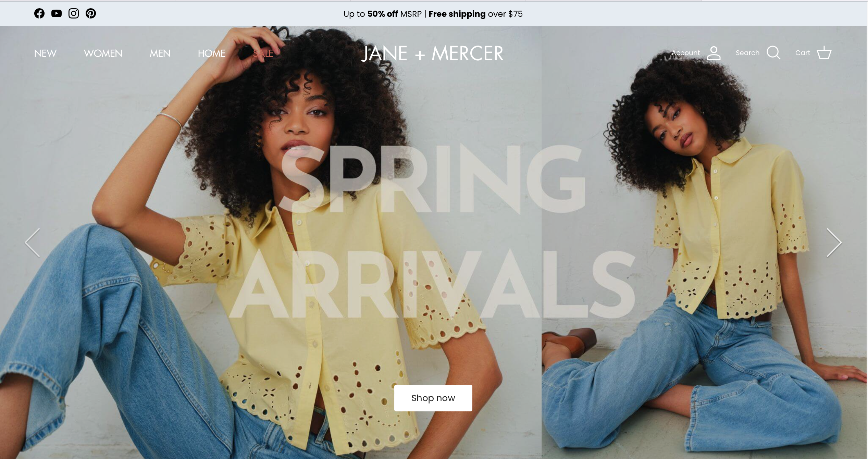The width and height of the screenshot is (868, 459).
Task: Open the NEW menu item
Action: [45, 53]
